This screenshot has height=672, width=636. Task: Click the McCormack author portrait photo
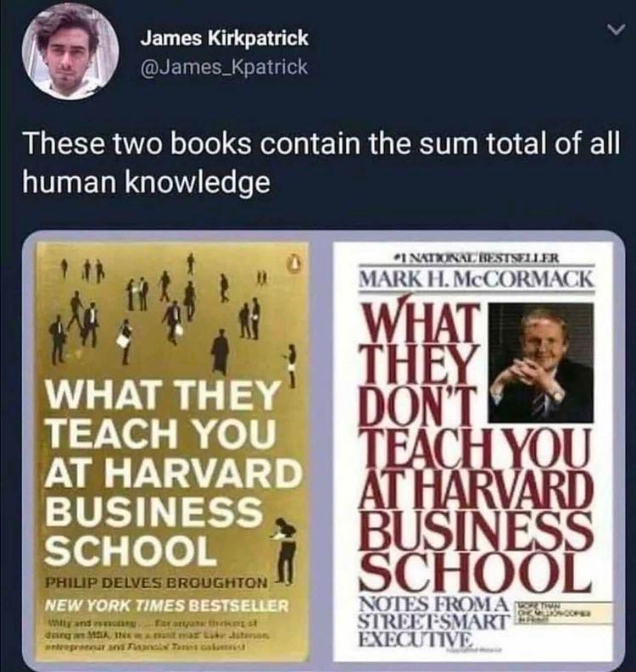coord(541,363)
